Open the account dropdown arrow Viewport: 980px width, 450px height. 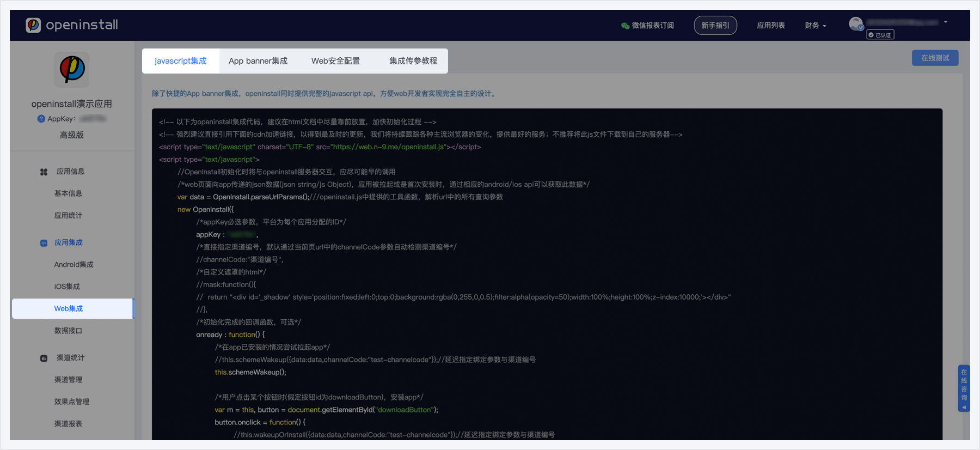[946, 22]
